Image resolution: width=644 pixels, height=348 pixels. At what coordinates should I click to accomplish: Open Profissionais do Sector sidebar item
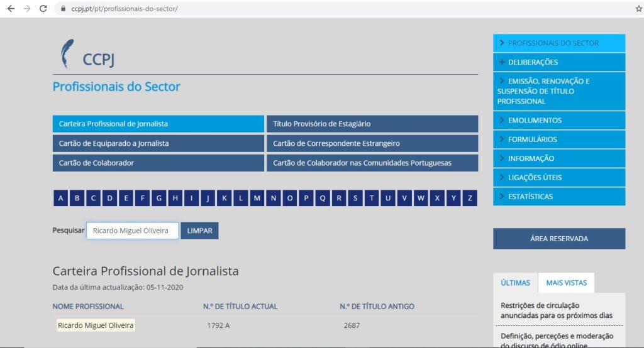pos(559,43)
